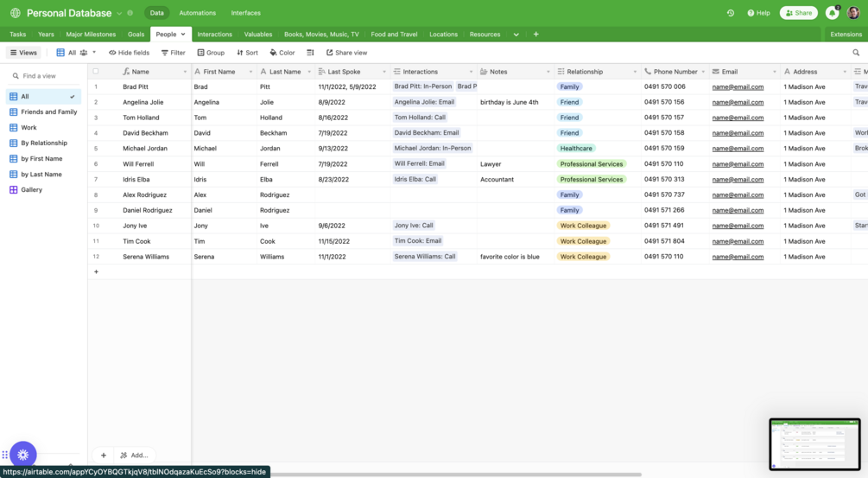Switch to Automations tab
The height and width of the screenshot is (478, 868).
[198, 13]
